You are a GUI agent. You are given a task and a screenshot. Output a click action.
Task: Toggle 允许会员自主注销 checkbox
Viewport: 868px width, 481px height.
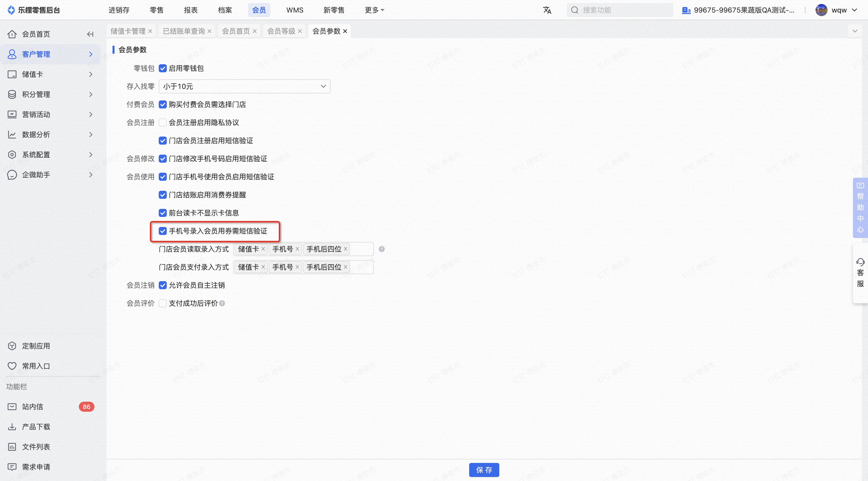coord(163,285)
